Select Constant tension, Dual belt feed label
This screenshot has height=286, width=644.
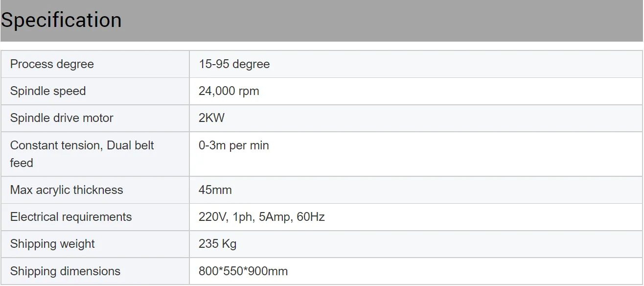coord(82,154)
